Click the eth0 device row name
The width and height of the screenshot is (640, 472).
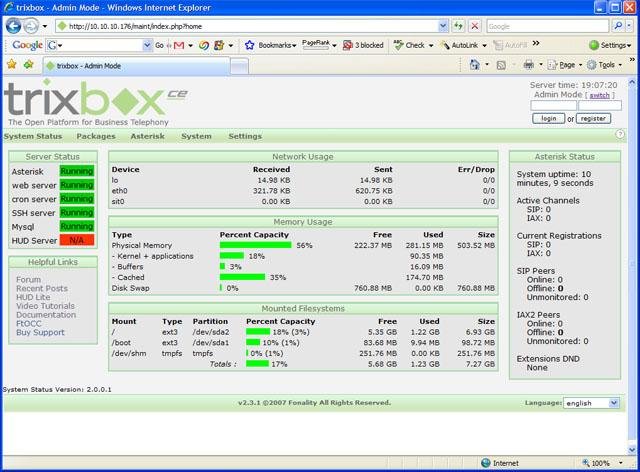point(120,191)
